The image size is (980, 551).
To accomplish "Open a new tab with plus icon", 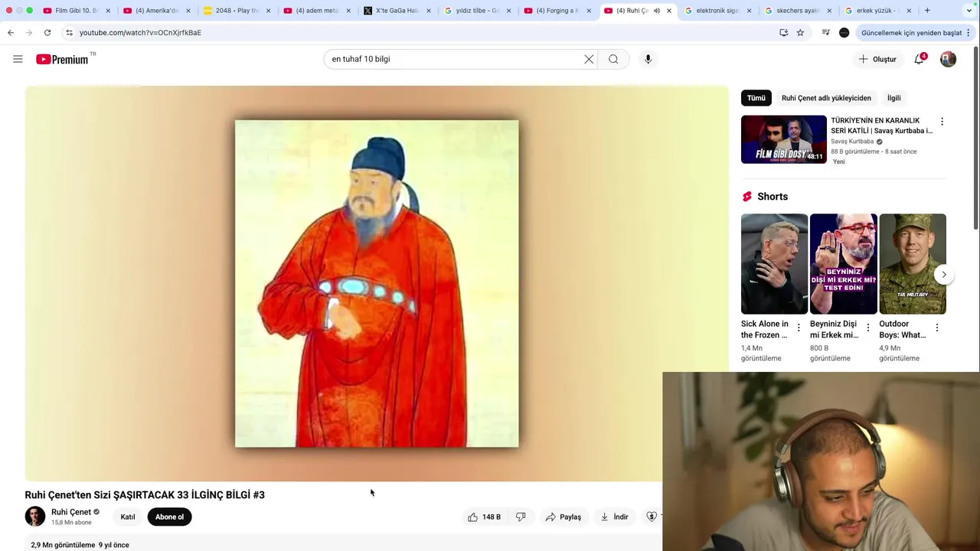I will [x=927, y=11].
